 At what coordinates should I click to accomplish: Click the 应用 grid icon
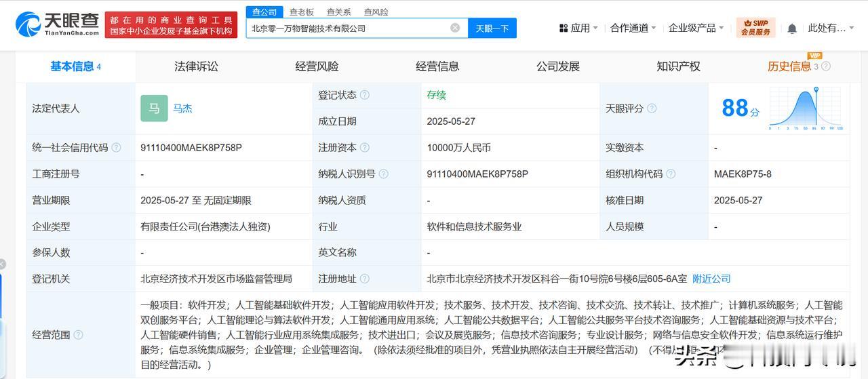click(564, 28)
